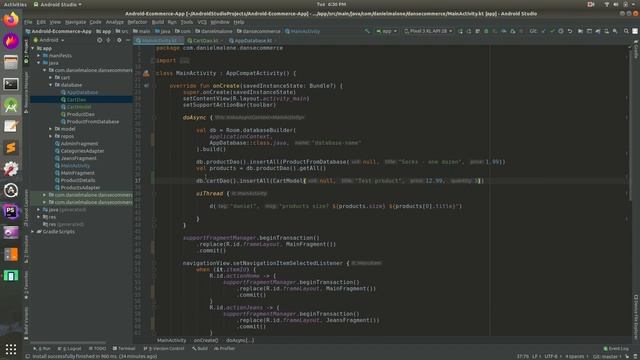Screen dimensions: 640x360
Task: Click the Stop icon in run toolbar
Action: (x=521, y=31)
